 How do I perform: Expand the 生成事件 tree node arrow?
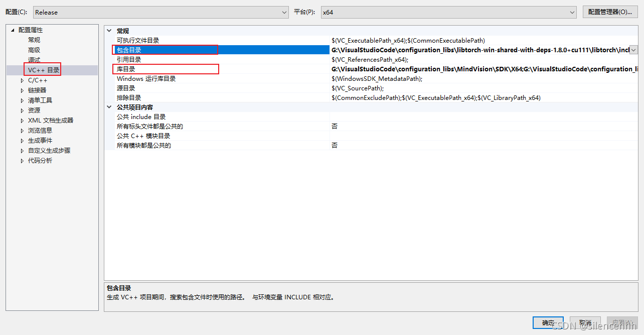coord(22,141)
